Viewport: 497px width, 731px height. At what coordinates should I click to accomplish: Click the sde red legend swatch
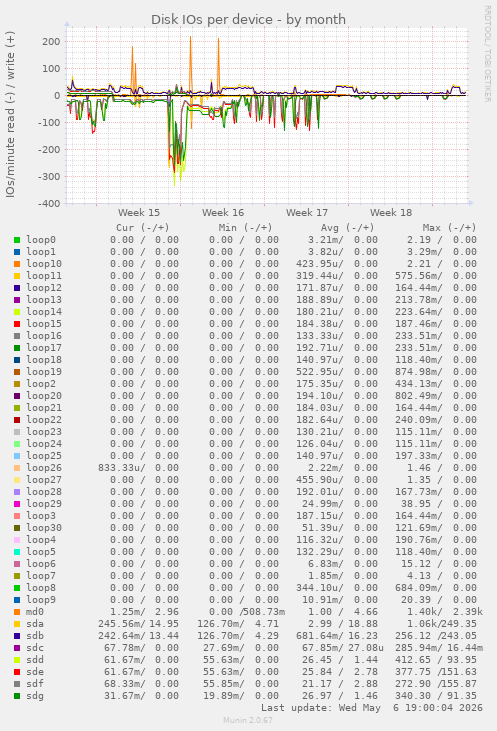point(17,672)
